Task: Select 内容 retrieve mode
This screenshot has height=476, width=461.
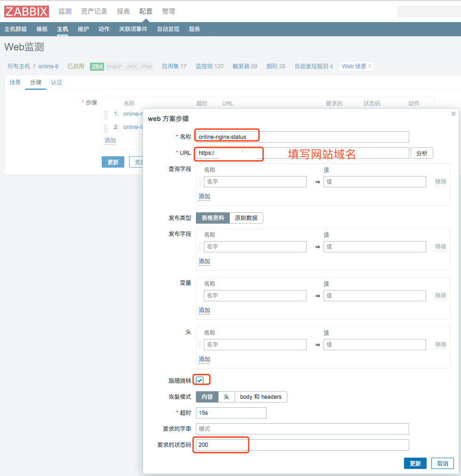Action: 207,397
